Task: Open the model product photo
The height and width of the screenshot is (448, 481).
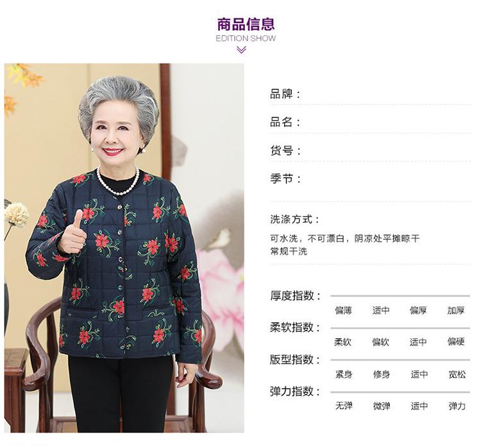Action: click(x=124, y=248)
